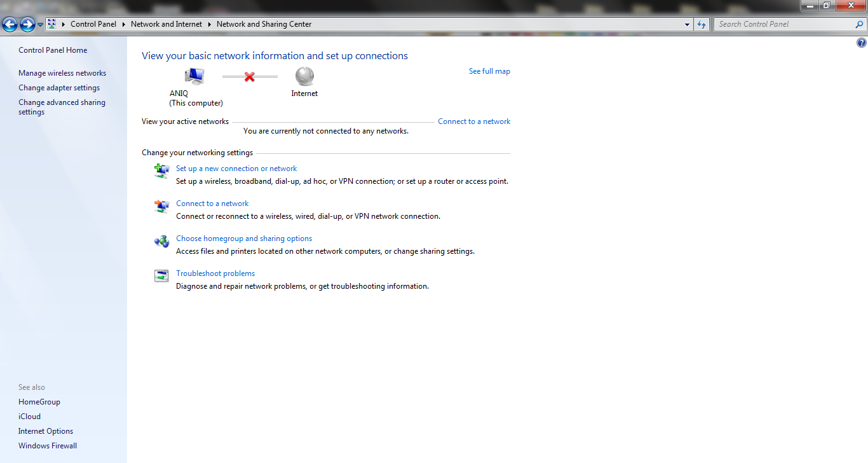This screenshot has width=868, height=463.
Task: Click the ANIQ computer icon
Action: [x=194, y=76]
